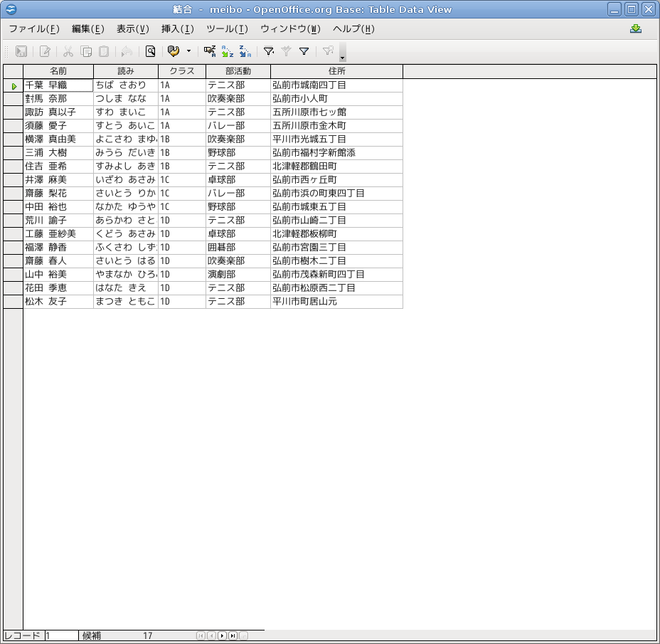Click the cell 弘前市城南四丁目
The width and height of the screenshot is (660, 644).
(x=336, y=85)
